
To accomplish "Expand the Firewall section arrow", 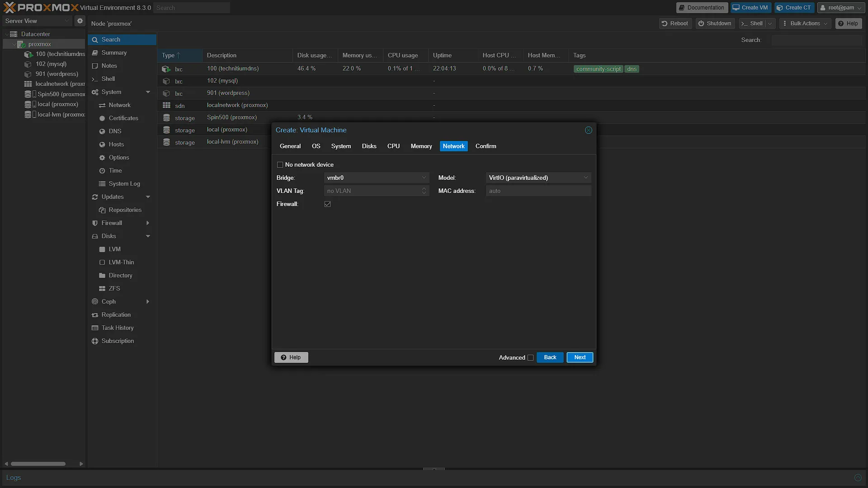I will coord(148,223).
